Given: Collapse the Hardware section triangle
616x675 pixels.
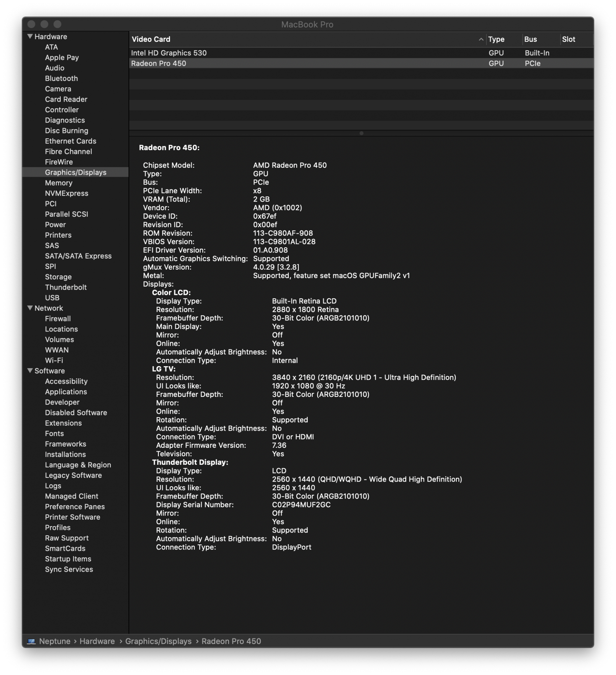Looking at the screenshot, I should (x=30, y=36).
